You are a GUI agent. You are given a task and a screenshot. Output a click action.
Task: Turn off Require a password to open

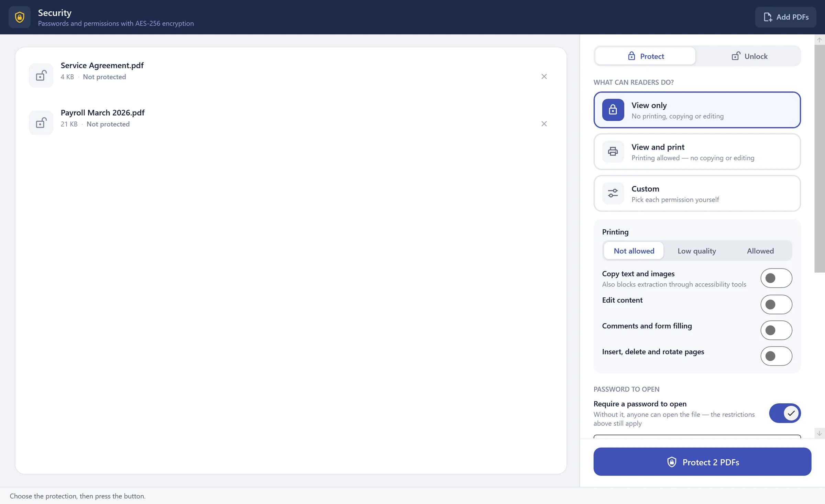point(785,413)
